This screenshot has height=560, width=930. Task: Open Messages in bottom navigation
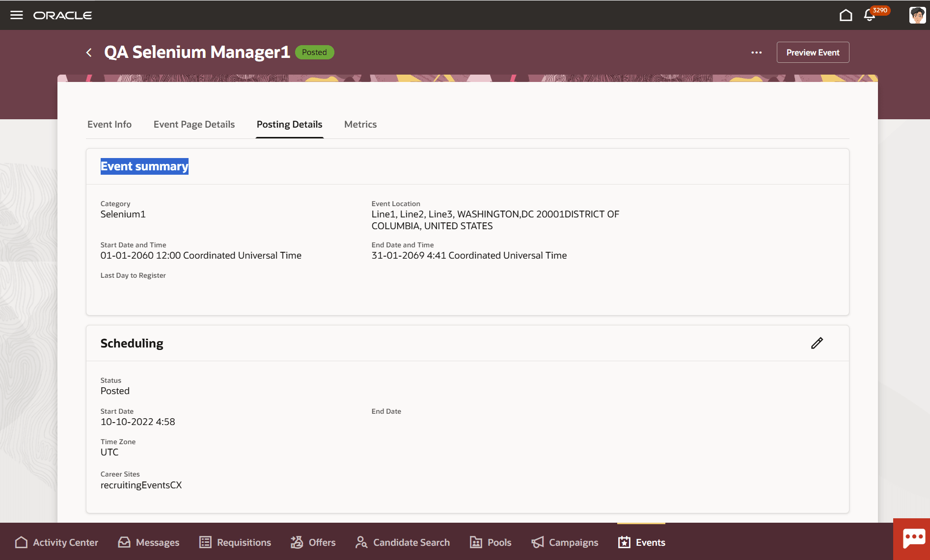pos(148,542)
